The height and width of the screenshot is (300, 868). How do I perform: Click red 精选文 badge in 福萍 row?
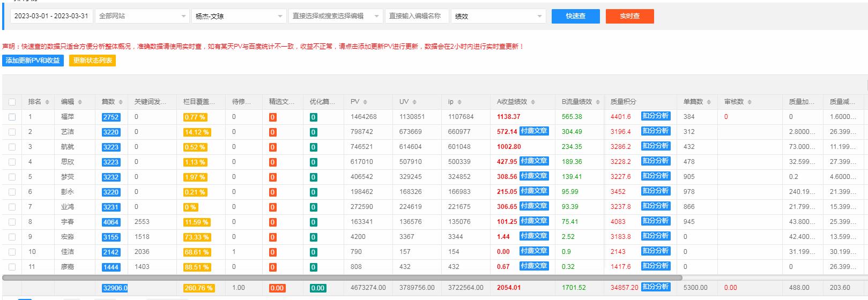pos(273,117)
